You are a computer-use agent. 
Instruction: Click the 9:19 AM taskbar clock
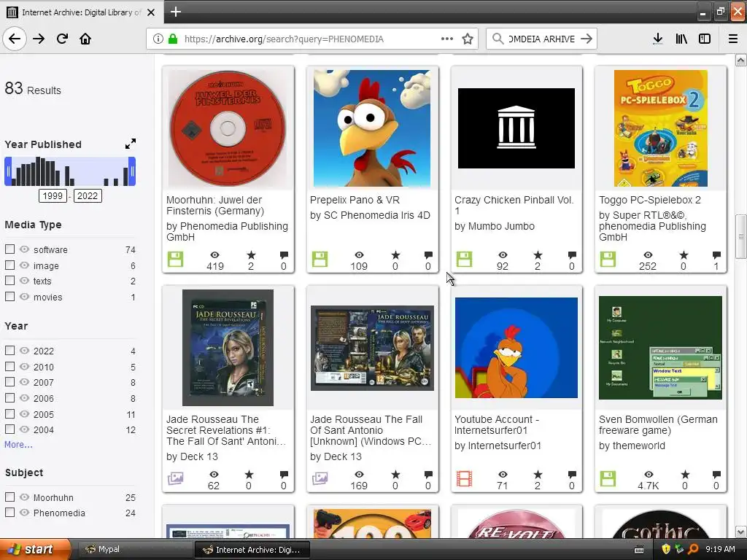[x=720, y=549]
